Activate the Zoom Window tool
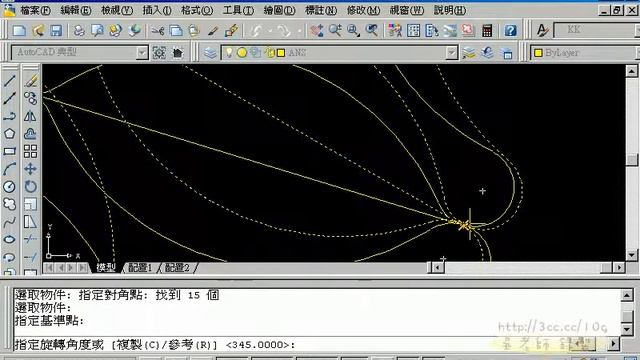640x360 pixels. (x=353, y=30)
